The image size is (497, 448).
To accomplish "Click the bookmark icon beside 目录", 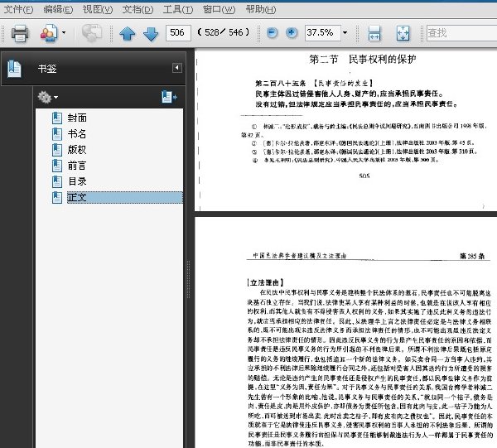I will 57,181.
